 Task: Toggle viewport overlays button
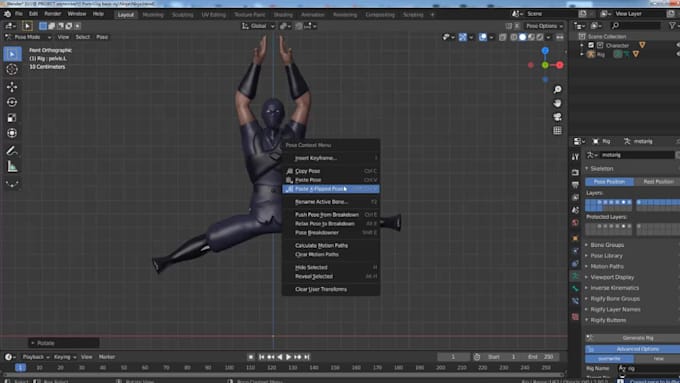click(x=483, y=37)
